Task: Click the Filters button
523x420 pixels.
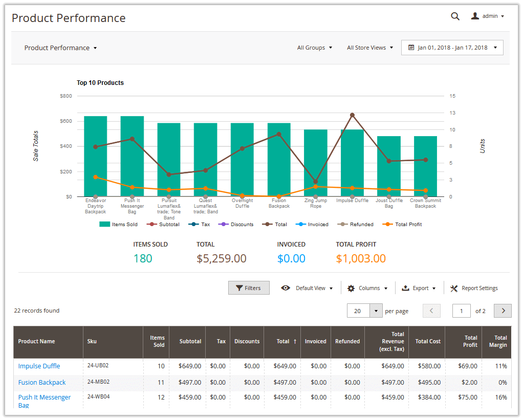Action: [x=249, y=288]
